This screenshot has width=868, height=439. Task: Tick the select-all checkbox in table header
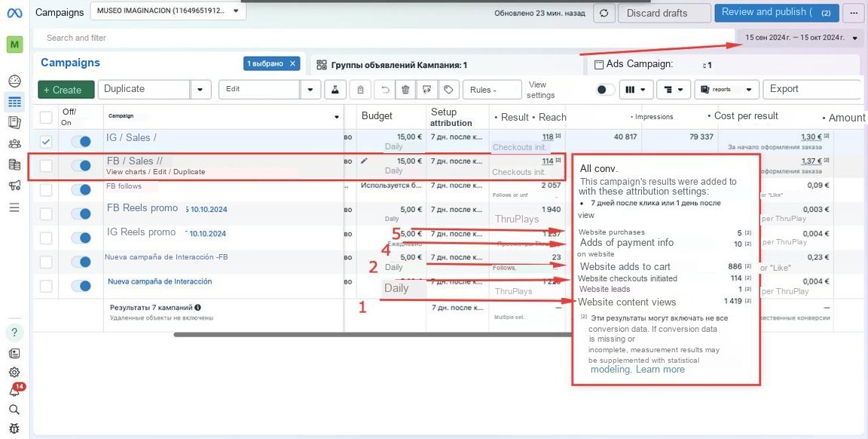coord(46,117)
